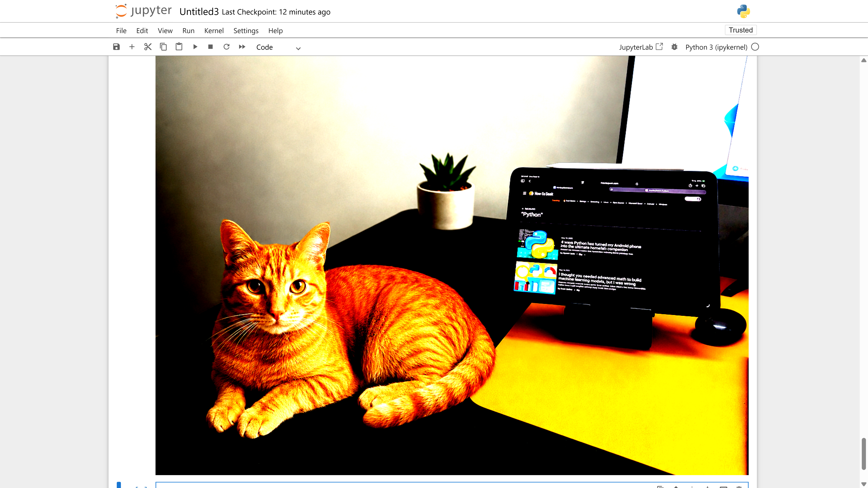
Task: Copy the selected cell
Action: [x=163, y=47]
